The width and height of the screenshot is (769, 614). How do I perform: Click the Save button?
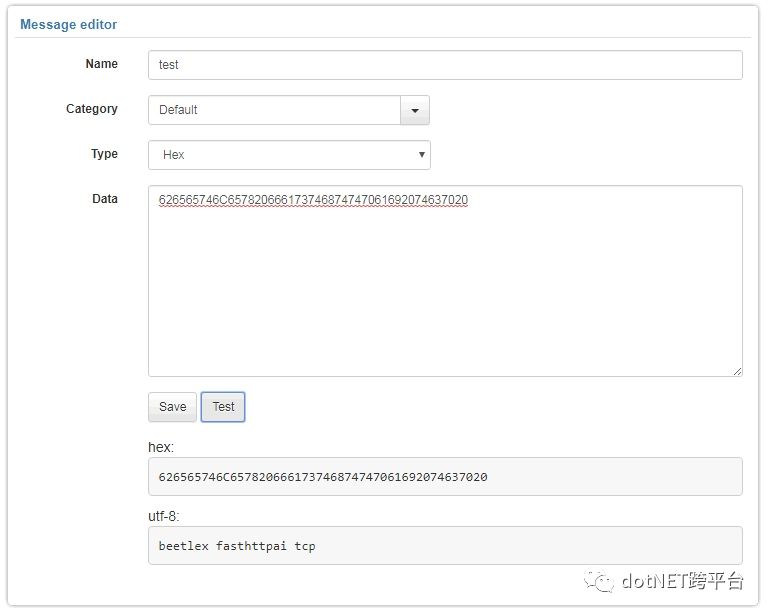pyautogui.click(x=172, y=407)
